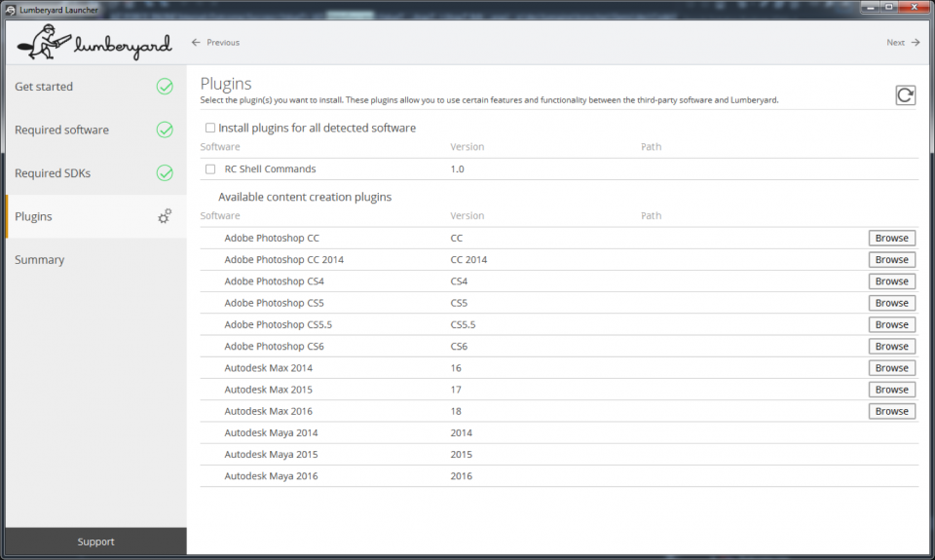This screenshot has width=935, height=560.
Task: Close the Lumberyard Launcher window
Action: (915, 7)
